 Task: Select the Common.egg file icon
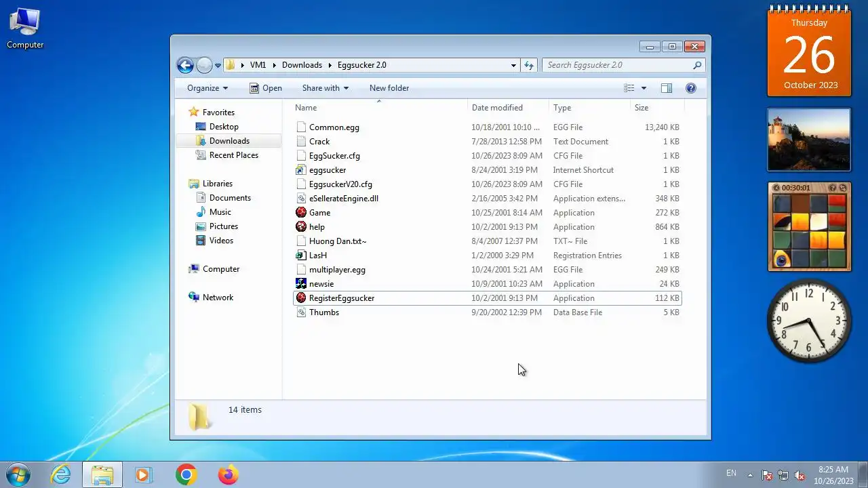[x=301, y=127]
